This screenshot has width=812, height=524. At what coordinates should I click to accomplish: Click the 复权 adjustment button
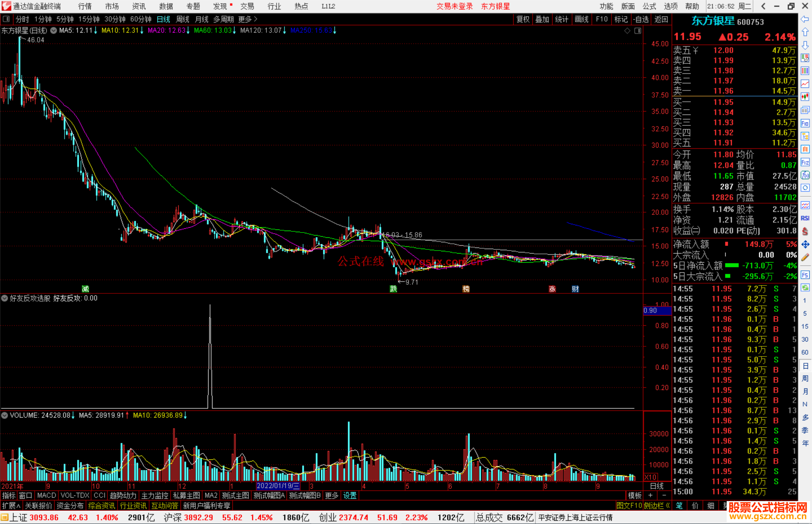[523, 19]
